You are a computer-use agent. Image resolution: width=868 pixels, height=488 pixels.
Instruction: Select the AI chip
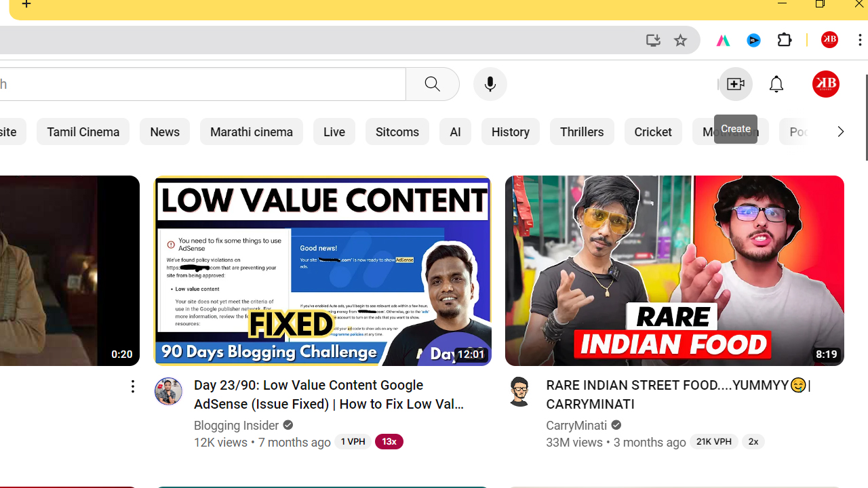(x=455, y=131)
